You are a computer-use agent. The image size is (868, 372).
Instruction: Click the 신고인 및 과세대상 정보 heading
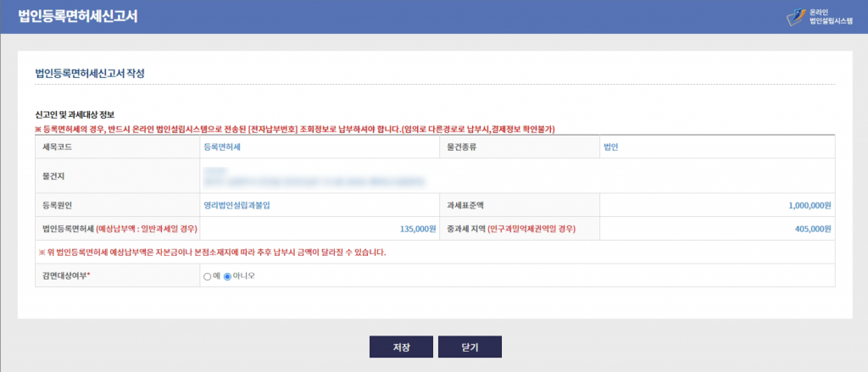pyautogui.click(x=75, y=116)
